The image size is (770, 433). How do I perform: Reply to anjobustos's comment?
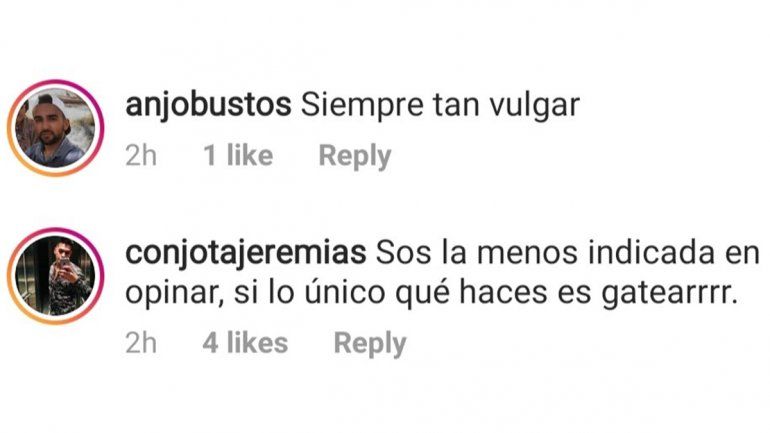coord(355,156)
